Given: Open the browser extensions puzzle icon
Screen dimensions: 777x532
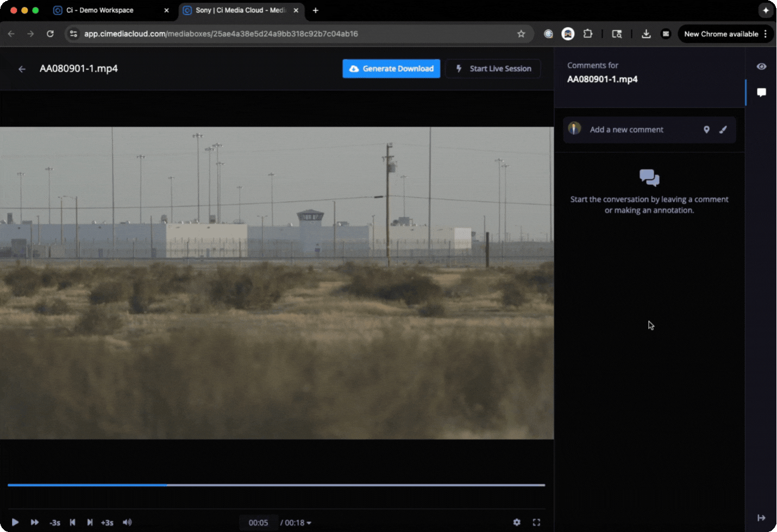Looking at the screenshot, I should (x=587, y=34).
